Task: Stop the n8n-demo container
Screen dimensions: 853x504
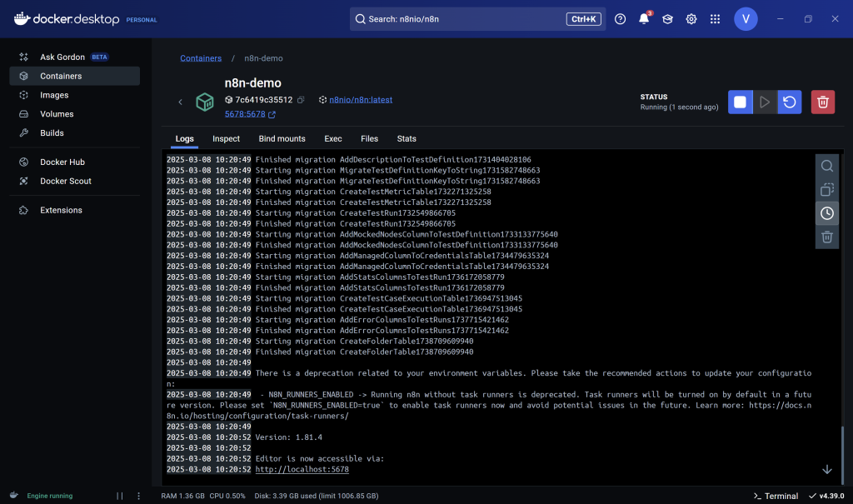Action: click(740, 102)
